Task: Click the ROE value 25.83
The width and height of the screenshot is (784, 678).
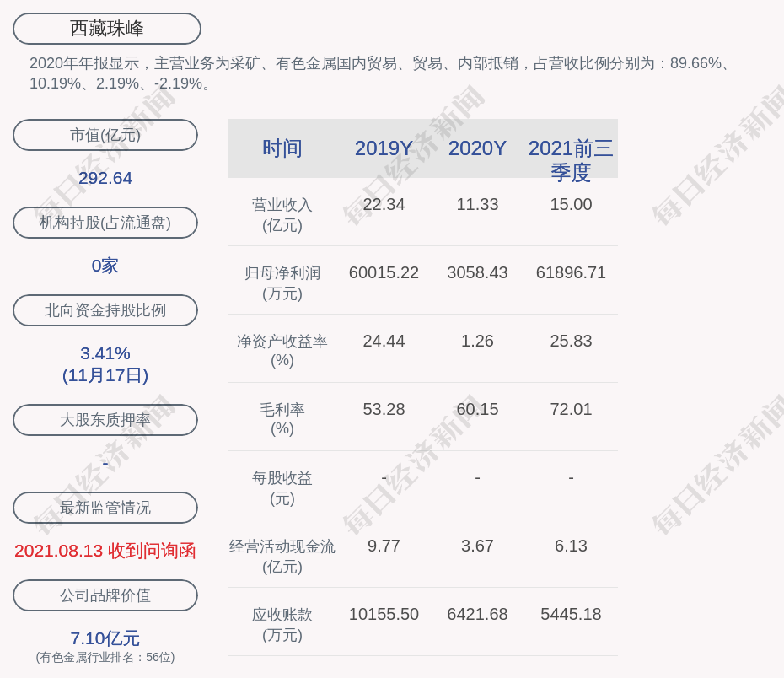Action: click(x=571, y=341)
